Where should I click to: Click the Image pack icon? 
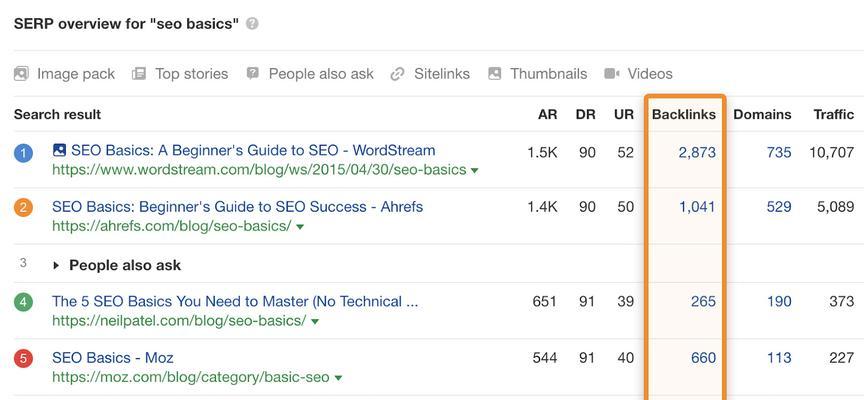click(21, 74)
